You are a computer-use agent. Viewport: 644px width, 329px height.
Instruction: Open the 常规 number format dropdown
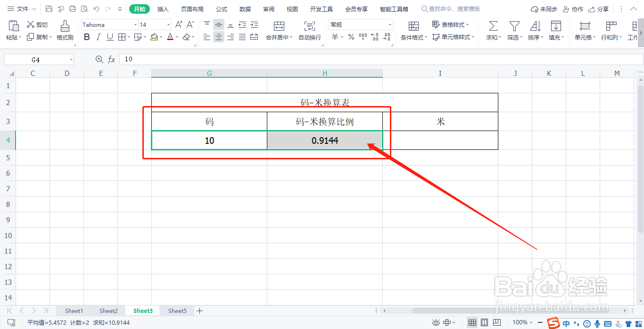coord(389,24)
